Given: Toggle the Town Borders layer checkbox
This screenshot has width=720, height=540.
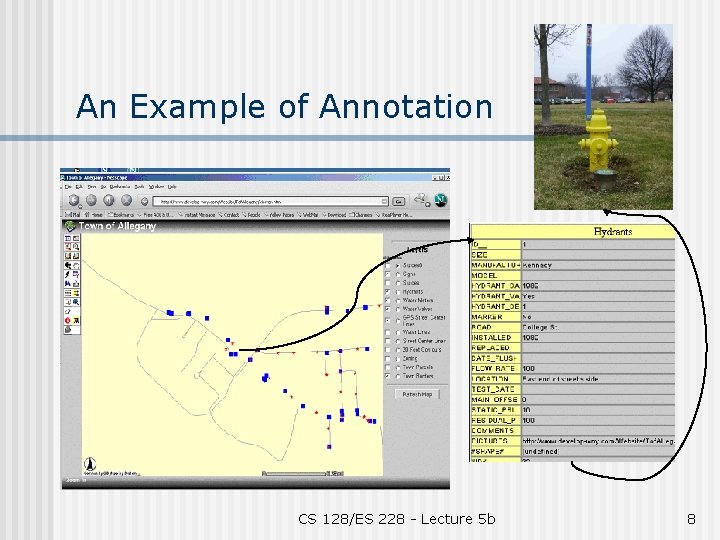Looking at the screenshot, I should [388, 376].
